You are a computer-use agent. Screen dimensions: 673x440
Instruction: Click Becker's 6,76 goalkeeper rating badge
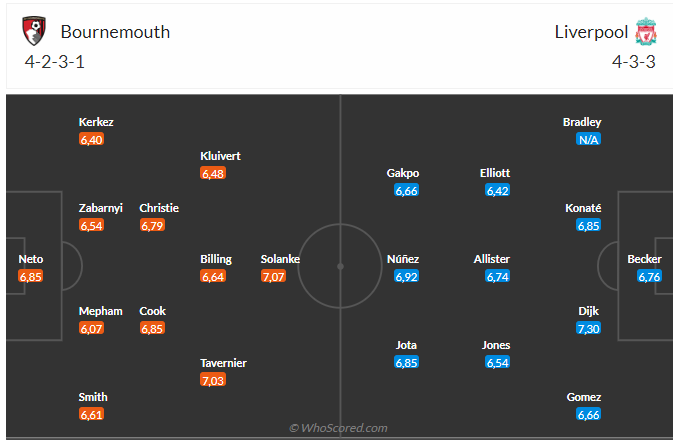pos(649,276)
